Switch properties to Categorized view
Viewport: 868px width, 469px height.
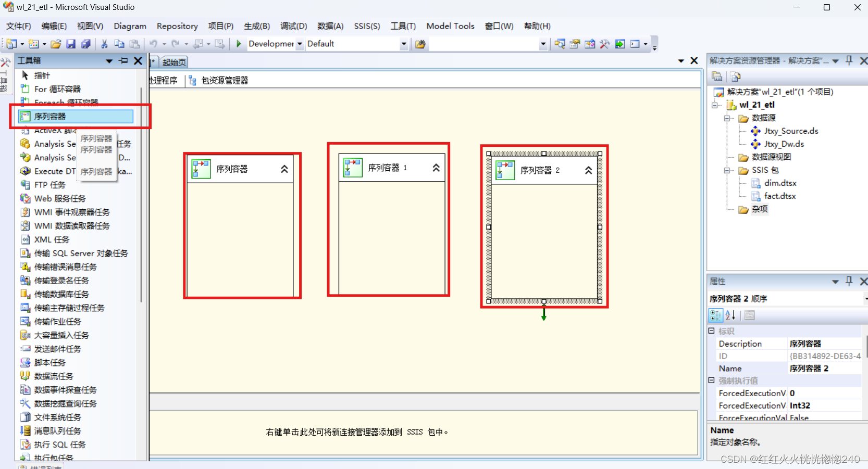coord(715,315)
